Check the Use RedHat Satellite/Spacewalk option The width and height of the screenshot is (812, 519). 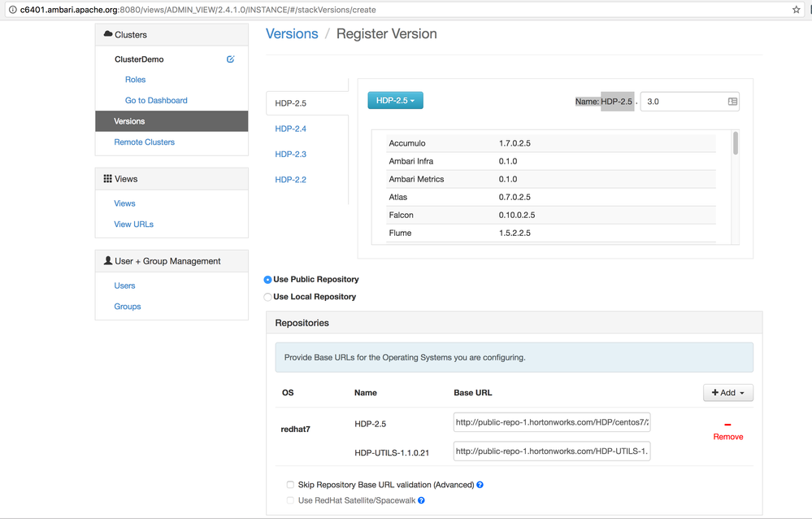click(289, 500)
